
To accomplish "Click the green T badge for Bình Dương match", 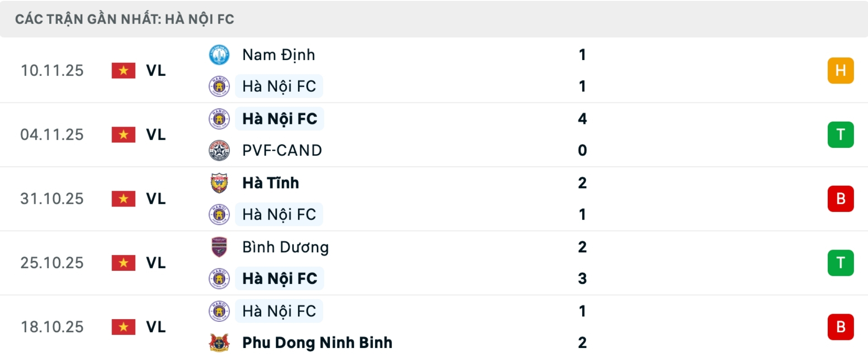I will [841, 263].
